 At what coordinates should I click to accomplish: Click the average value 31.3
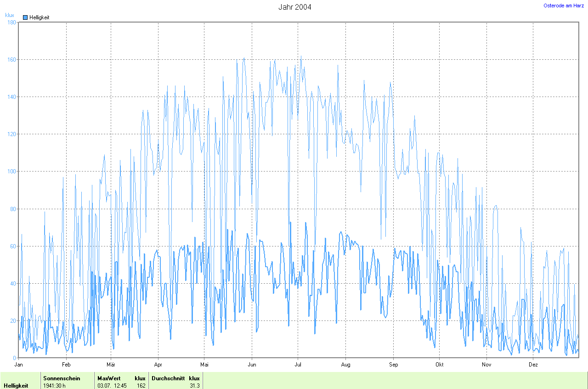(194, 386)
